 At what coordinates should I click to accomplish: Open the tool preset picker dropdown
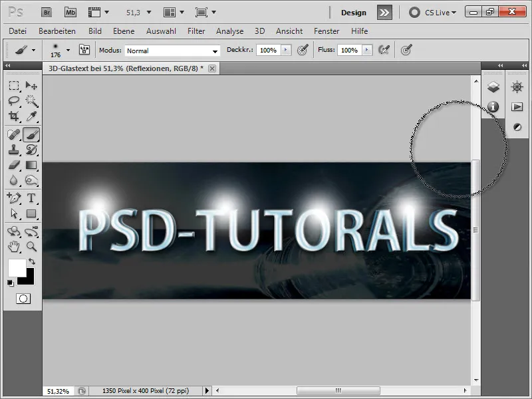33,51
